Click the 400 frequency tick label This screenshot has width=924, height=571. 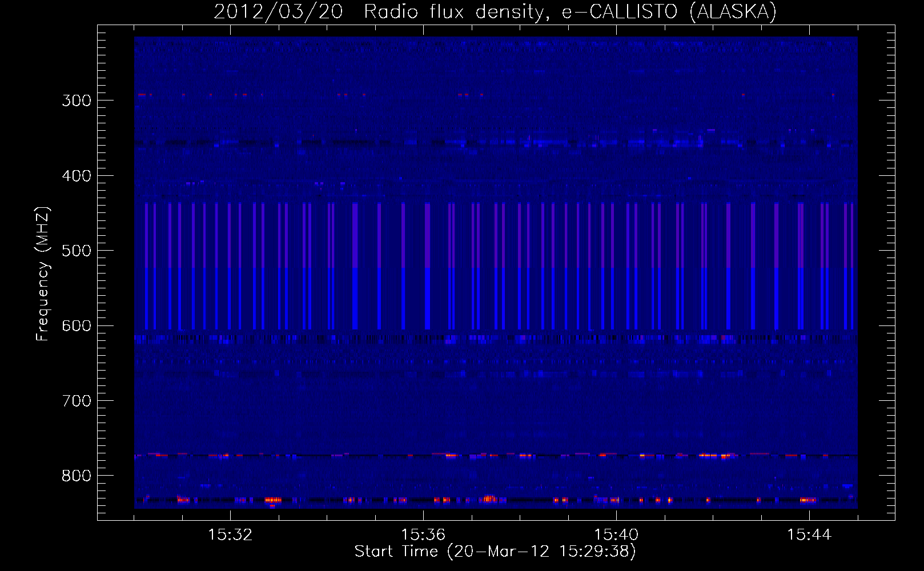point(77,176)
